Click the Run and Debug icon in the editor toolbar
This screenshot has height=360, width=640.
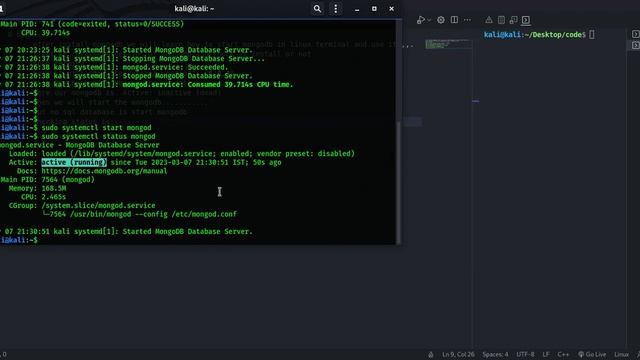click(x=421, y=20)
